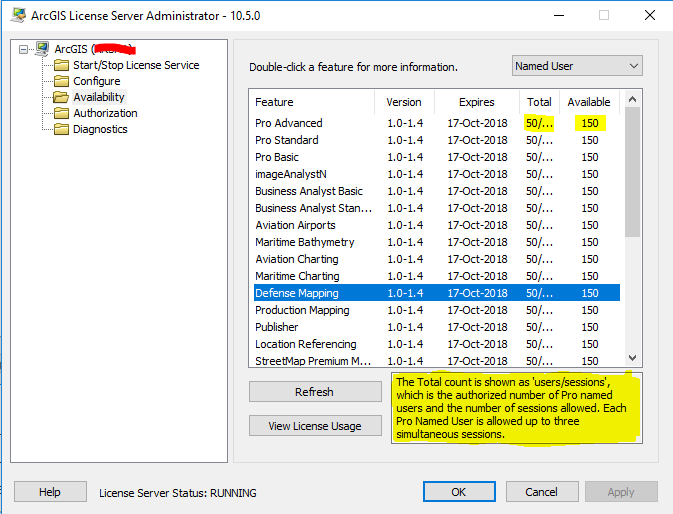The height and width of the screenshot is (514, 673).
Task: Open Start/Stop License Service in tree
Action: coord(136,65)
